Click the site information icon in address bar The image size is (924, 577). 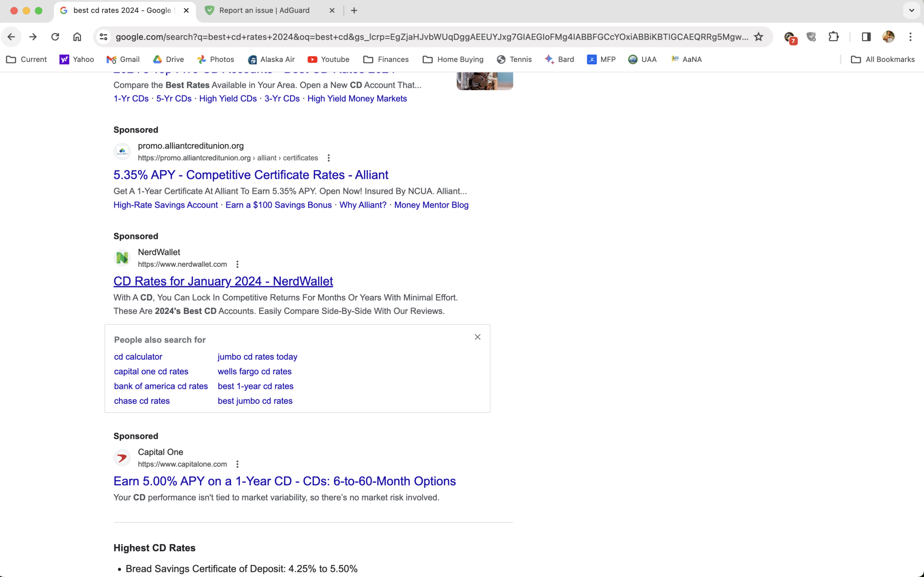click(x=102, y=37)
